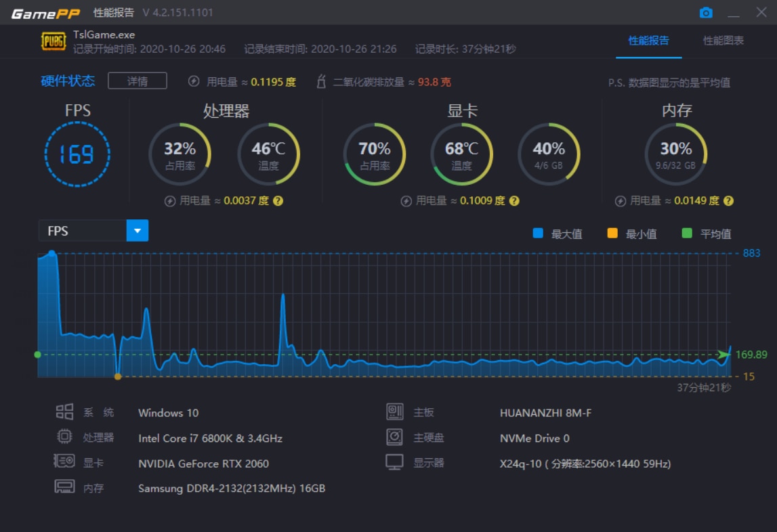Open the FPS chart dropdown arrow
Screen dimensions: 777x532
138,230
